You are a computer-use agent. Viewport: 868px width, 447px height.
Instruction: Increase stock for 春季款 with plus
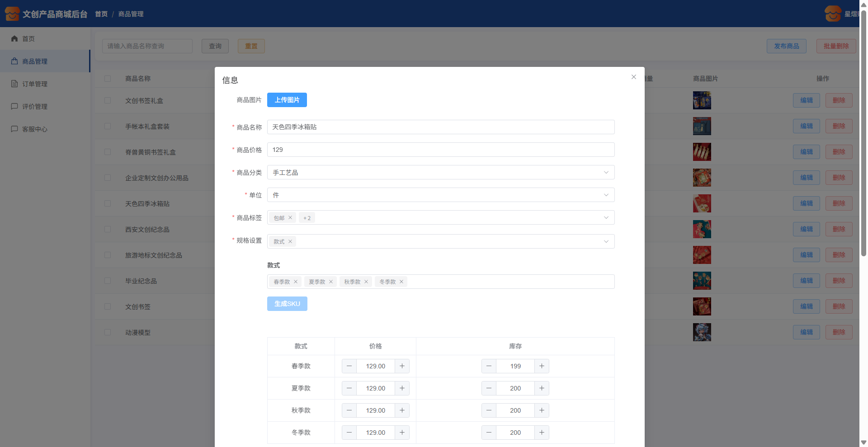[542, 366]
